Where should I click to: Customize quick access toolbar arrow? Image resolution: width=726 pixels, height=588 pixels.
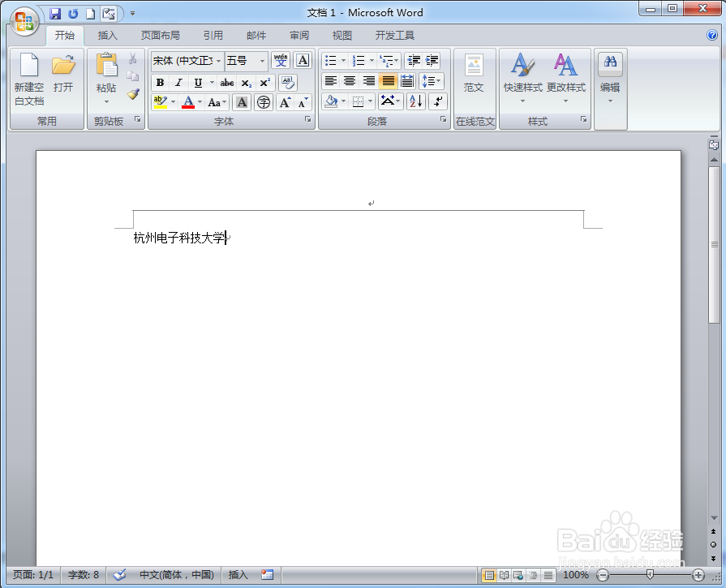click(132, 14)
